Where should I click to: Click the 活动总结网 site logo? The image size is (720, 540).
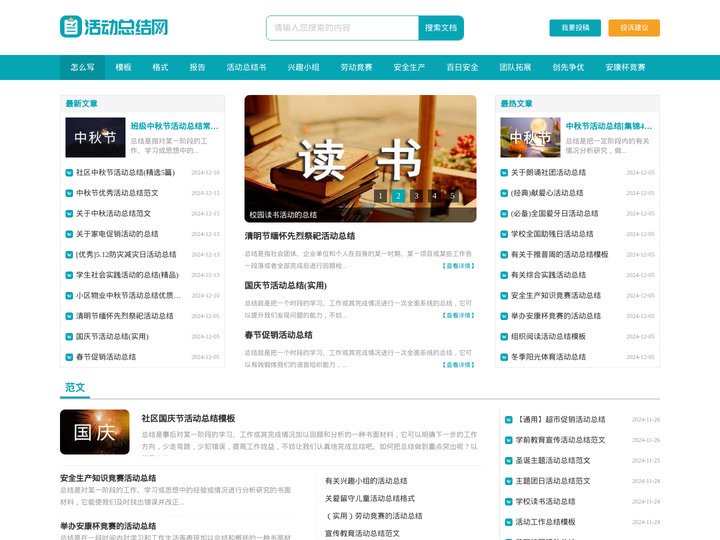114,27
